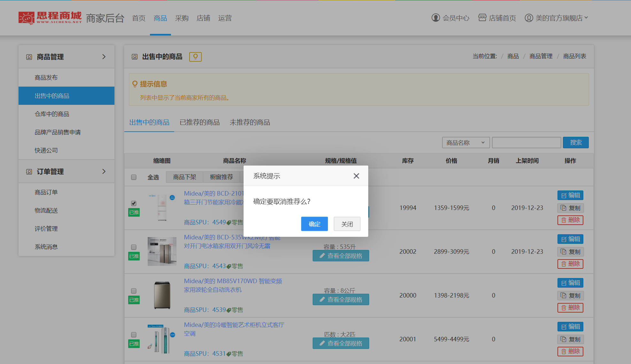
Task: Click 编辑 for 冷暖智能艺术柜机 row
Action: click(570, 327)
